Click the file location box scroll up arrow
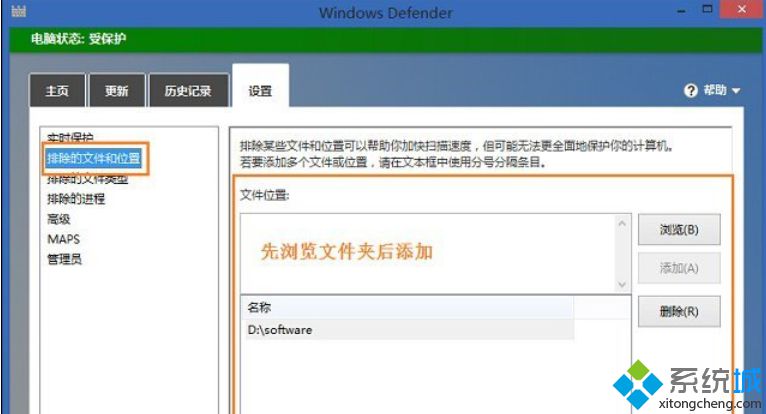Image resolution: width=766 pixels, height=414 pixels. coord(622,223)
